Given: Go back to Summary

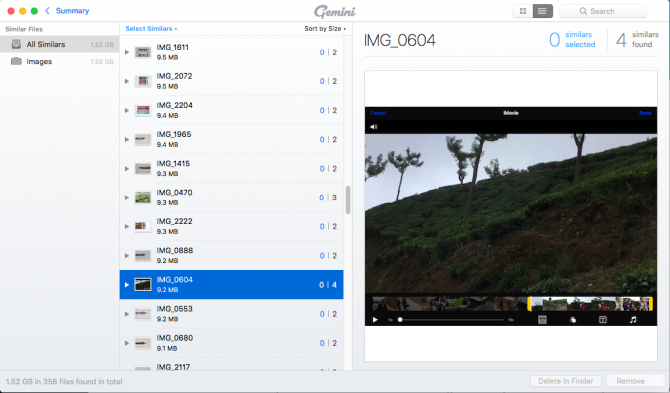Looking at the screenshot, I should (x=67, y=11).
